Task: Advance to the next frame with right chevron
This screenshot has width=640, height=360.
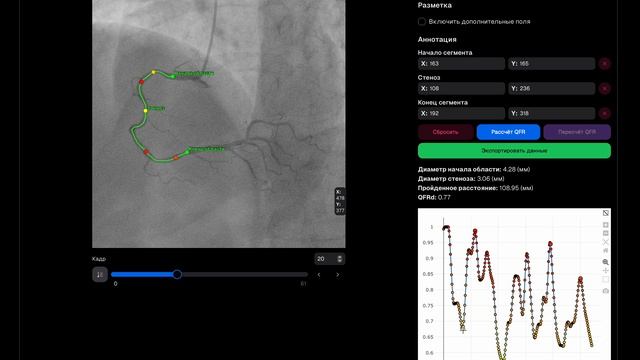Action: coord(338,275)
